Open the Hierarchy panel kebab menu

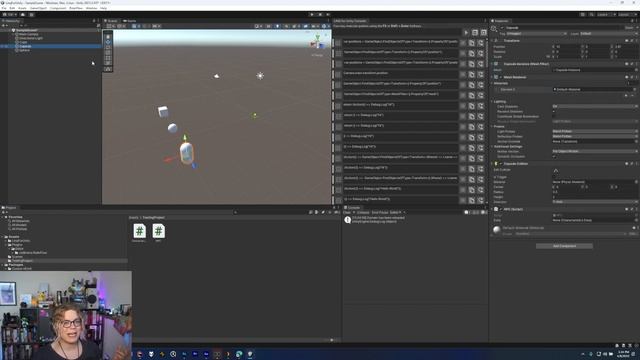tap(98, 21)
